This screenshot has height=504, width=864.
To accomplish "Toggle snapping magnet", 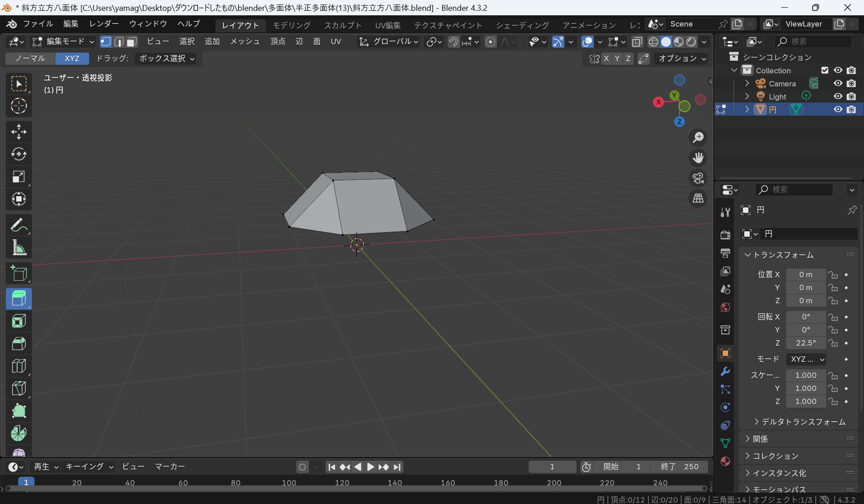I will point(454,42).
